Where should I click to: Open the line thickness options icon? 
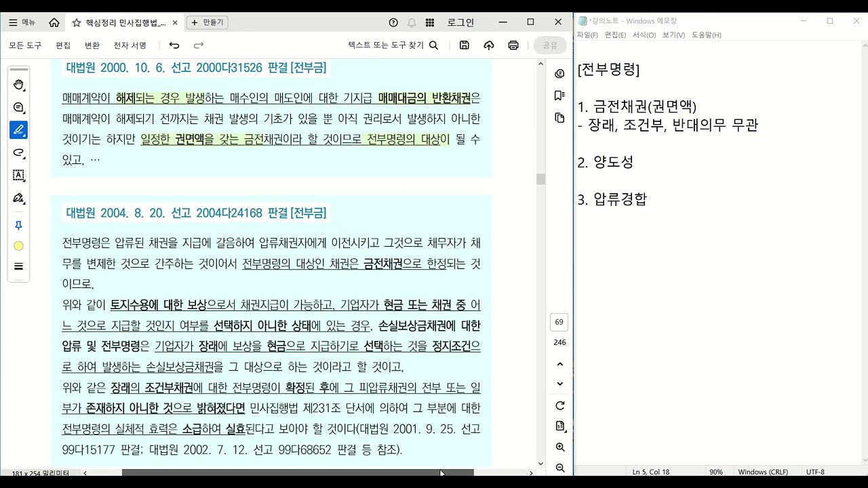coord(19,266)
